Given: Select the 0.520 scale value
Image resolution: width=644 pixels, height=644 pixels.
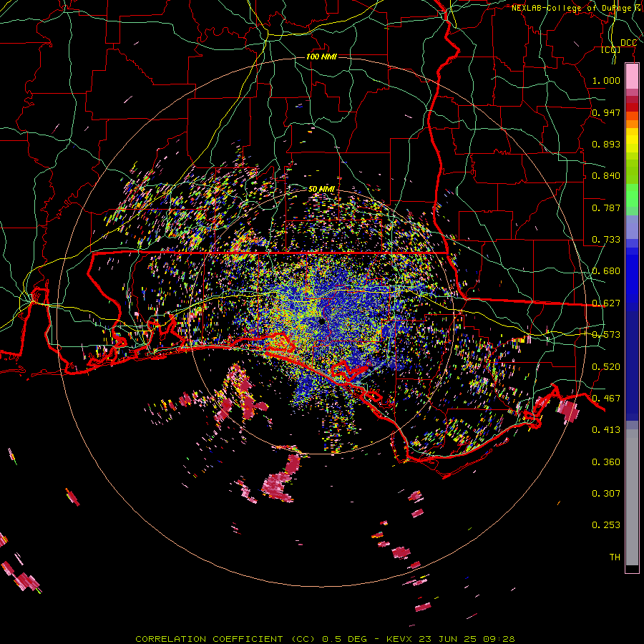Looking at the screenshot, I should click(606, 367).
